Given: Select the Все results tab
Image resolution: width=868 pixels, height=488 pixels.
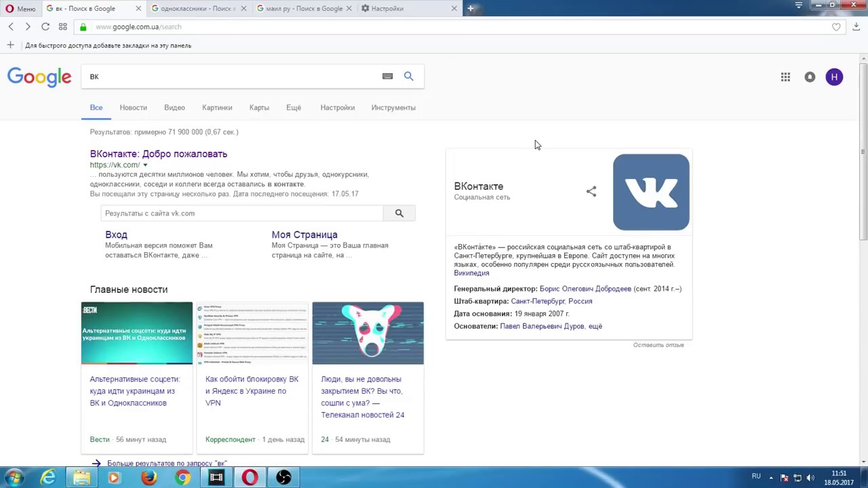Looking at the screenshot, I should pyautogui.click(x=96, y=108).
